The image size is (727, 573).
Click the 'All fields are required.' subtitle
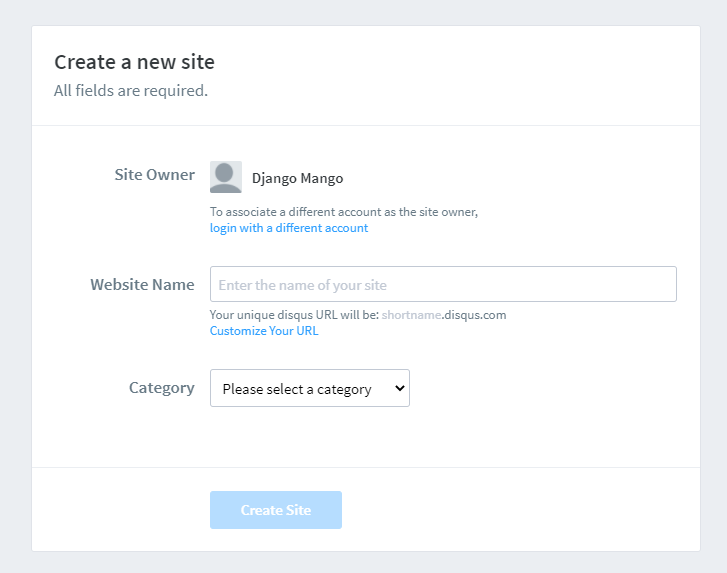point(131,90)
